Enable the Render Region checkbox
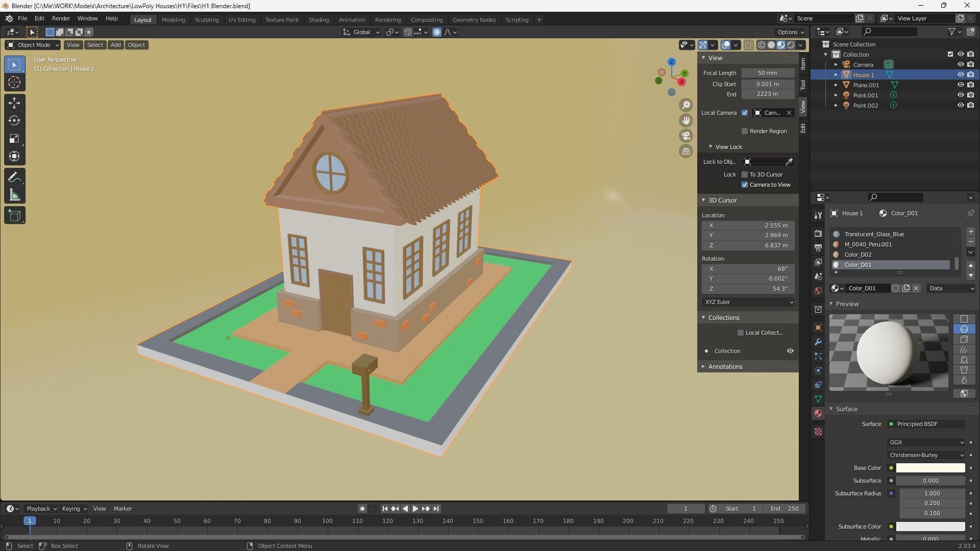The width and height of the screenshot is (980, 551). coord(745,131)
